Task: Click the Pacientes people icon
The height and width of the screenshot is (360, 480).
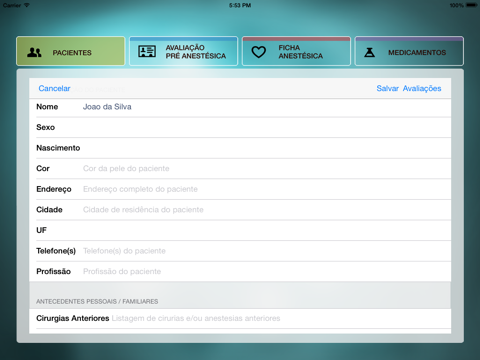Action: point(34,52)
